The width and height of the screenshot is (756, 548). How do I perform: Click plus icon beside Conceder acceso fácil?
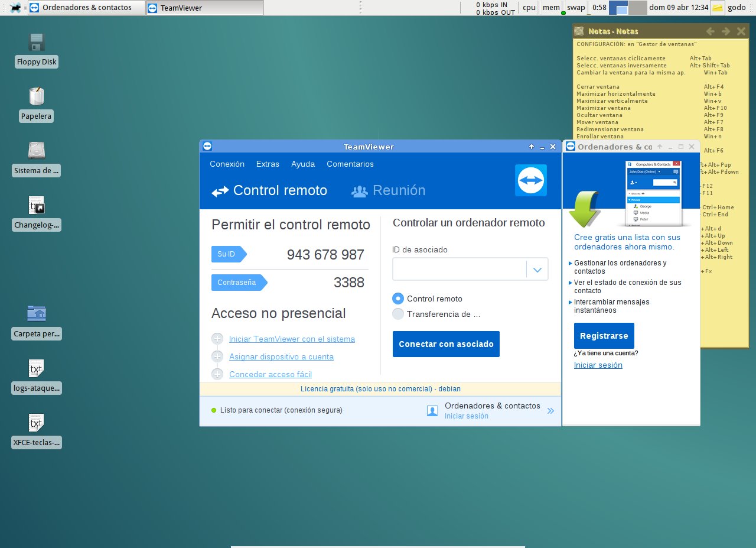pyautogui.click(x=217, y=374)
